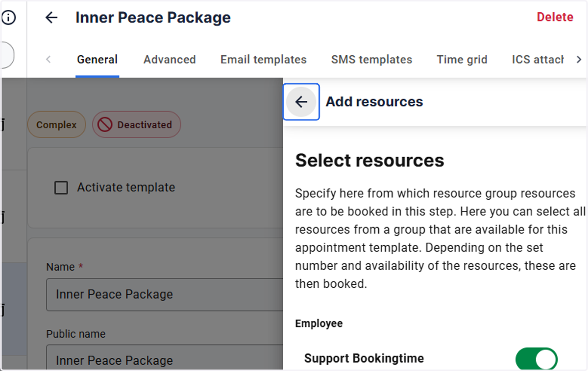Click the back arrow in Add resources panel
The width and height of the screenshot is (588, 371).
click(x=301, y=102)
